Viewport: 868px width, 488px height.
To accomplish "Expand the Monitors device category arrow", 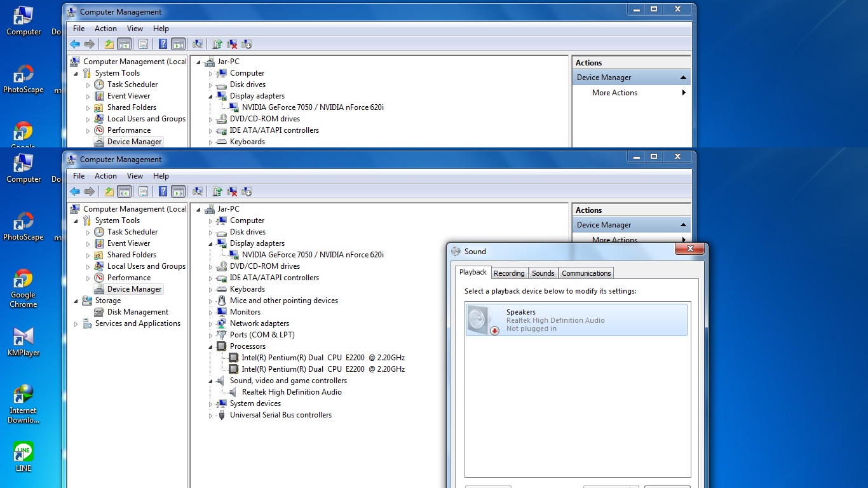I will [210, 312].
